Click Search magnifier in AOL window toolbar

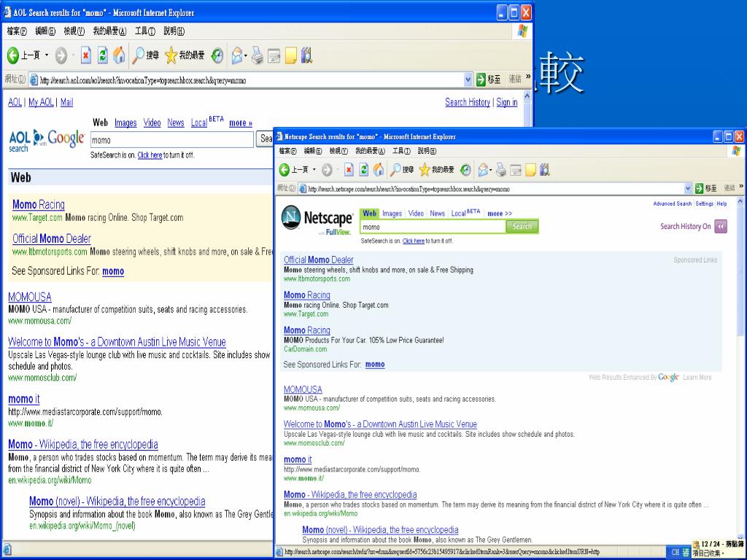click(x=138, y=55)
